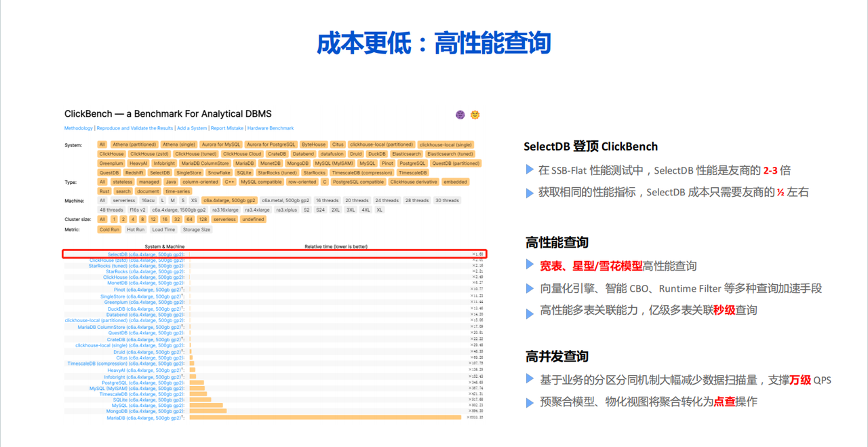
Task: Toggle the All chip in Machine row
Action: click(x=102, y=201)
